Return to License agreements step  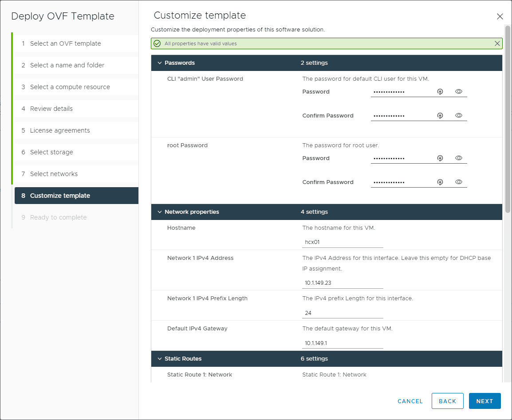[x=60, y=130]
